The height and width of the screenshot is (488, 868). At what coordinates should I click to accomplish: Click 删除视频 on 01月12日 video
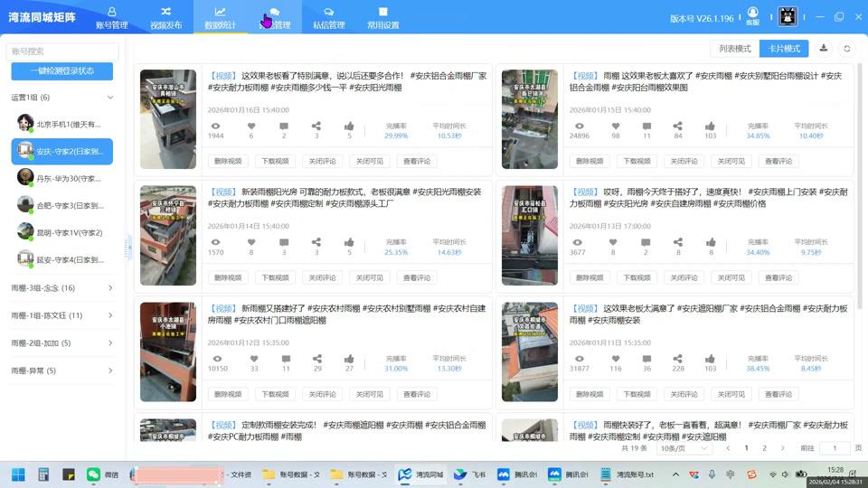[x=228, y=394]
